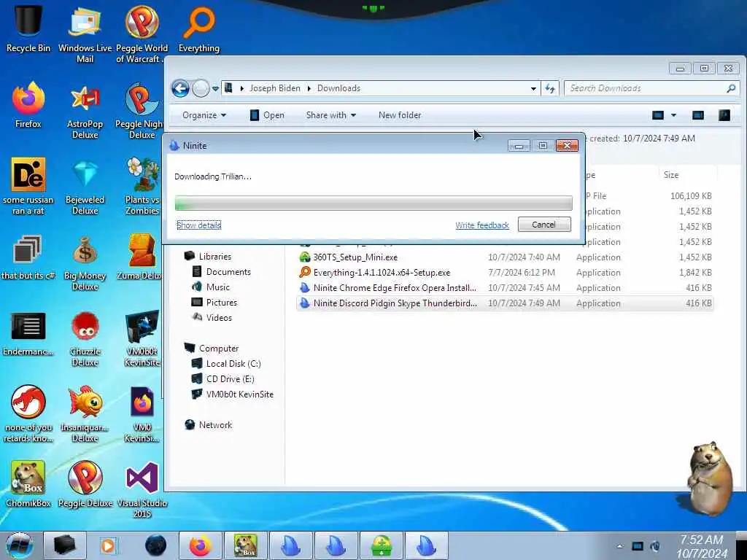The image size is (747, 560).
Task: Launch Insaniquarium Deluxe desktop icon
Action: point(85,414)
